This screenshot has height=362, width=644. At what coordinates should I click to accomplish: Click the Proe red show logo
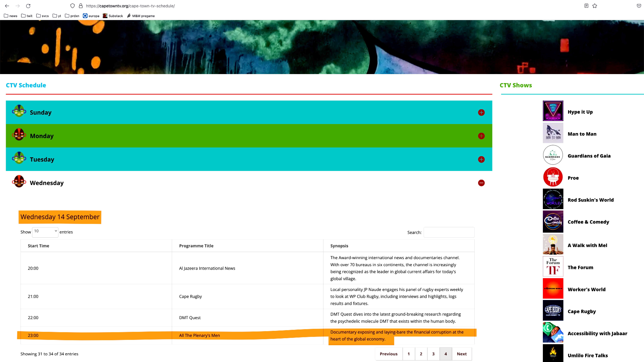pyautogui.click(x=553, y=177)
